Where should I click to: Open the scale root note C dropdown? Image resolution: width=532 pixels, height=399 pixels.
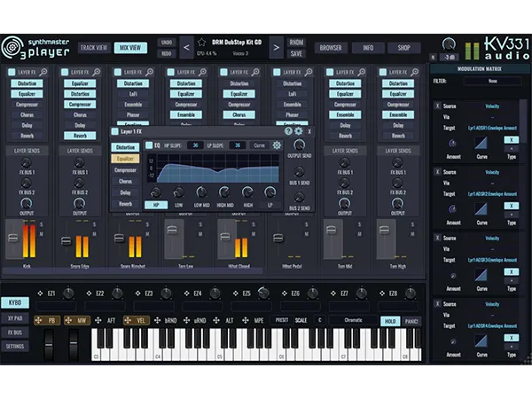[319, 320]
